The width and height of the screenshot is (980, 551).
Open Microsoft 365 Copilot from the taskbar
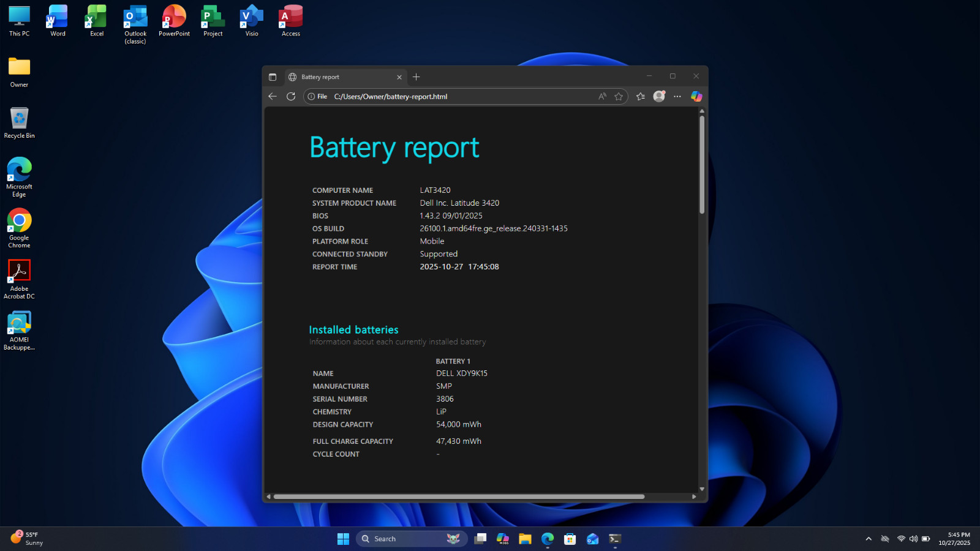(503, 539)
